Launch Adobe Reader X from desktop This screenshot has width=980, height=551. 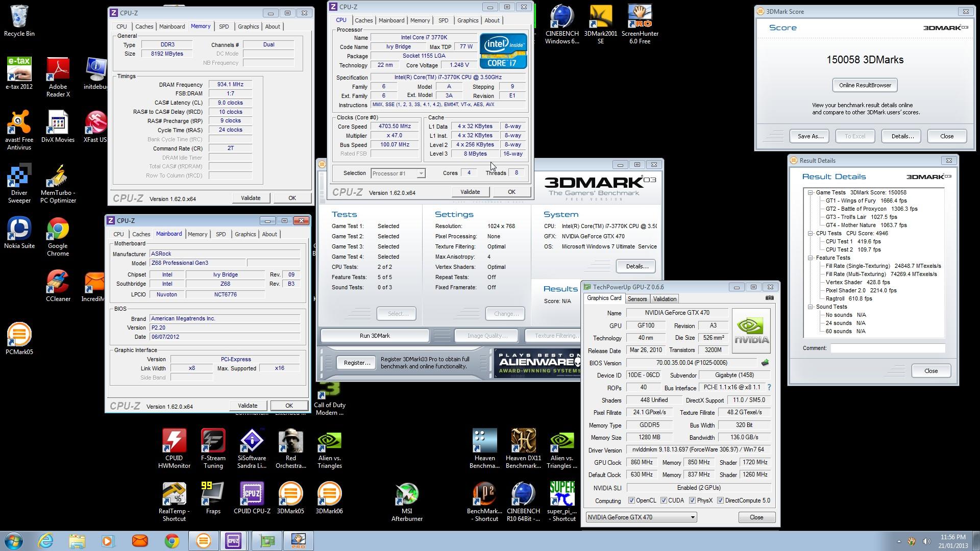(x=58, y=77)
